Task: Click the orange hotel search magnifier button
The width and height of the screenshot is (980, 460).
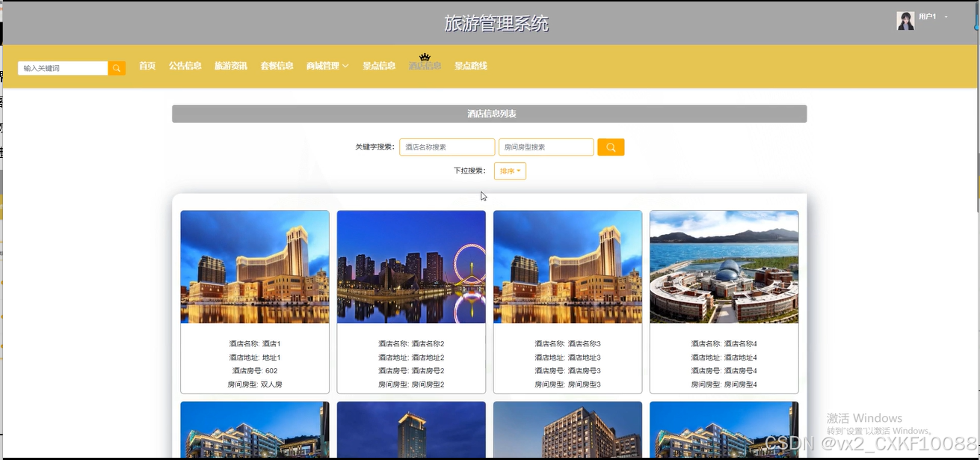Action: (611, 147)
